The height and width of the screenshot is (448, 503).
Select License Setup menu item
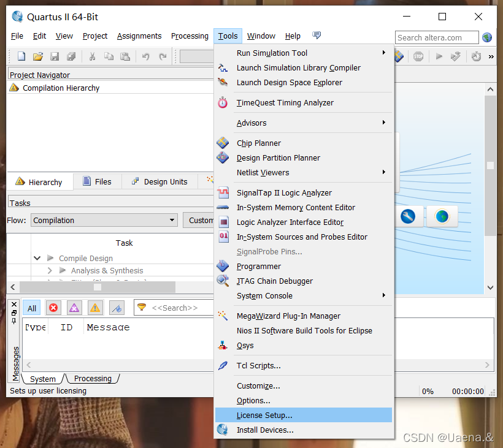(304, 415)
